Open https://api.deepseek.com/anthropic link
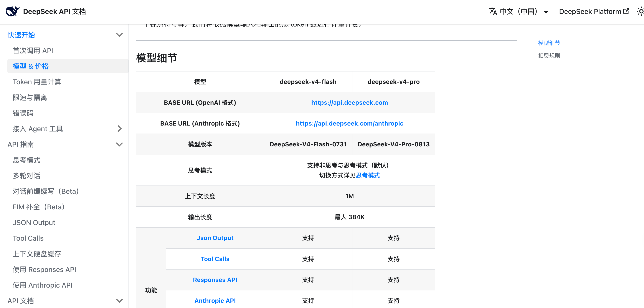 [350, 123]
